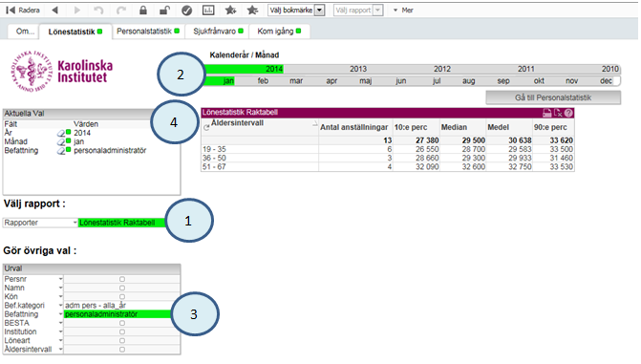Screen dimensions: 641x364
Task: Select month mar
Action: [296, 81]
